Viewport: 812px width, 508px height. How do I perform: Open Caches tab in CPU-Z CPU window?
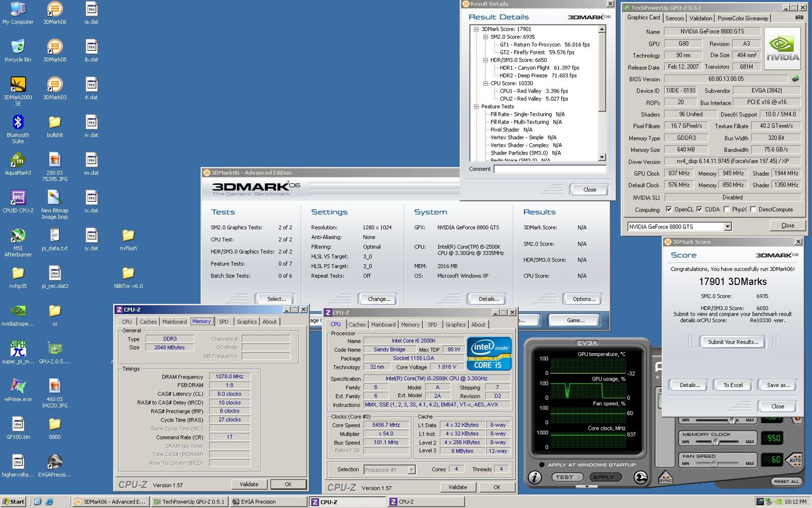357,325
